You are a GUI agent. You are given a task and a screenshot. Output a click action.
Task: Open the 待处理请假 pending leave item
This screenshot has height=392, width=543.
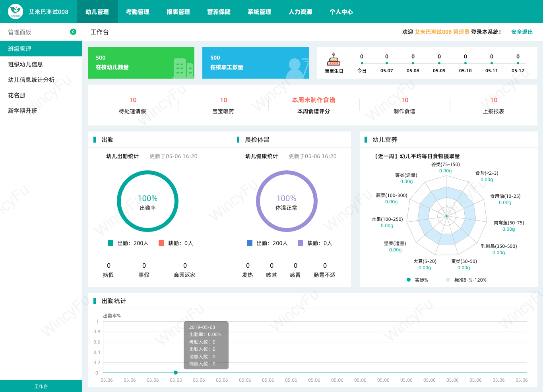(133, 105)
